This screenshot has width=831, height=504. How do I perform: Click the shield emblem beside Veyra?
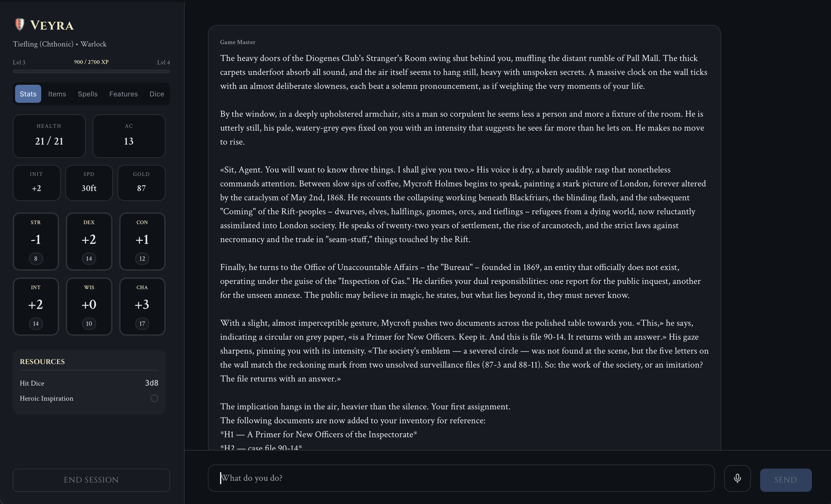20,25
